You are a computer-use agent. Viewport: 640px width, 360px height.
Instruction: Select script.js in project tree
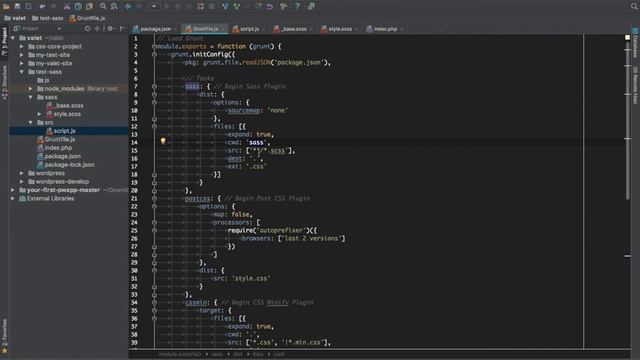(x=64, y=131)
